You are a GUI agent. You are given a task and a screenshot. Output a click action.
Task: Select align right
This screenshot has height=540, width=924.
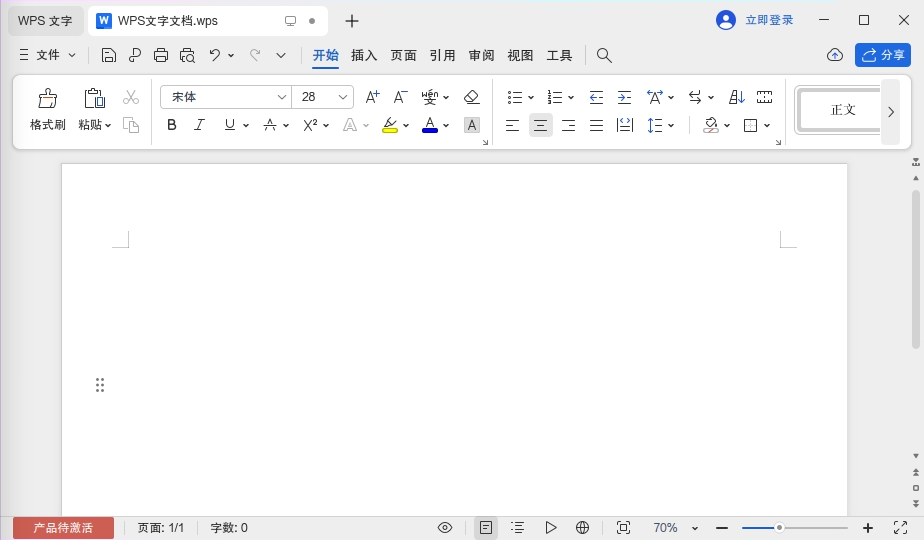click(569, 125)
